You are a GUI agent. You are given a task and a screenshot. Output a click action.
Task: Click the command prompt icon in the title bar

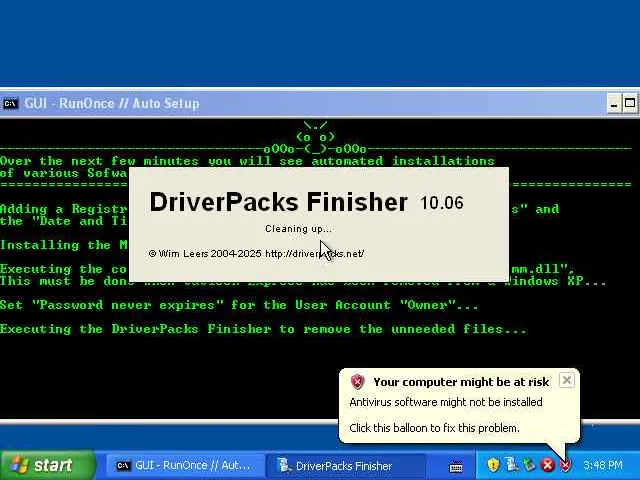[10, 104]
